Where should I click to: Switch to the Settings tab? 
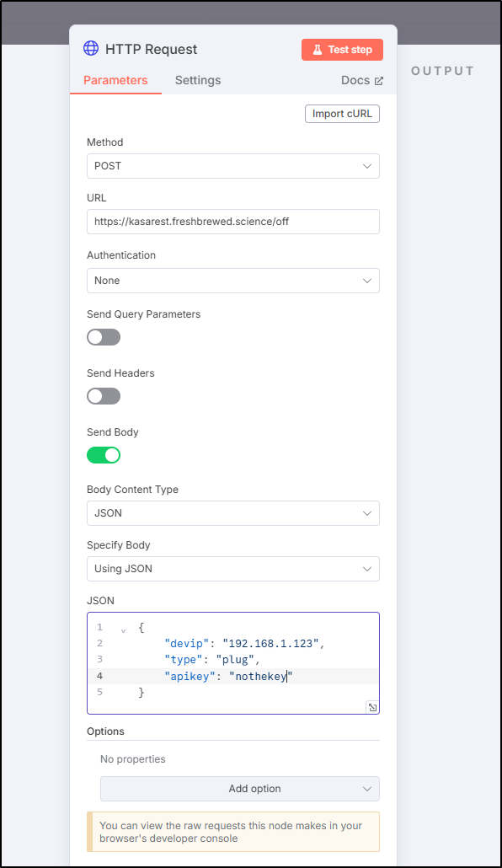point(198,80)
